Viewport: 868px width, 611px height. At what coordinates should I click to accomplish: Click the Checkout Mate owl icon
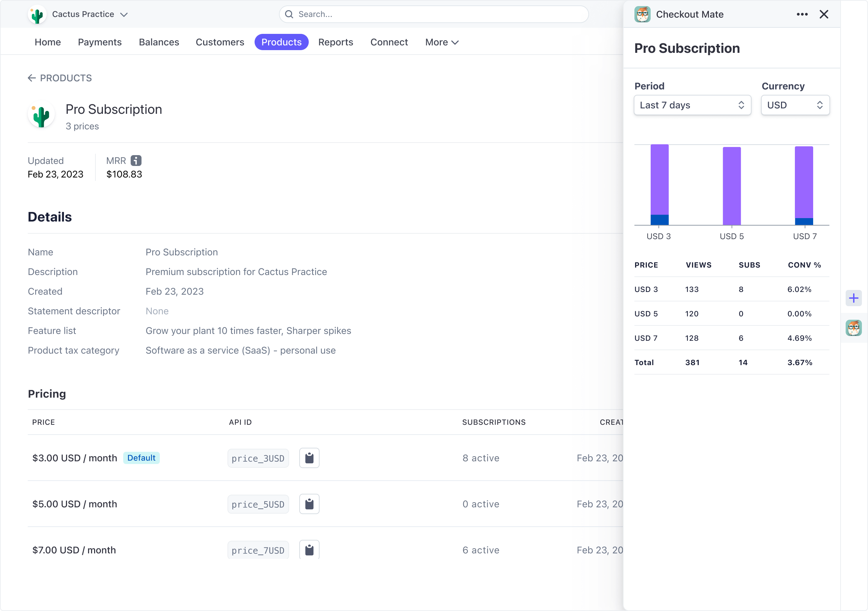point(643,14)
